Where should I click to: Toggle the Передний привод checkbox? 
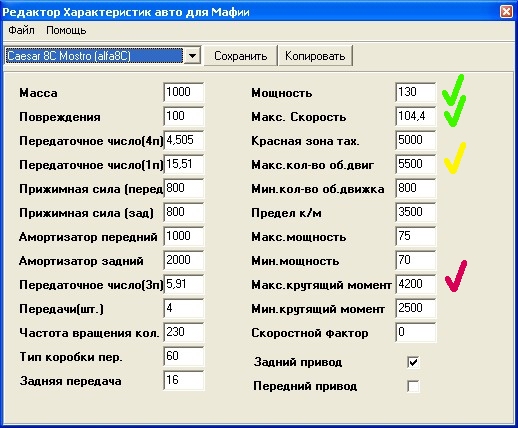click(x=413, y=386)
